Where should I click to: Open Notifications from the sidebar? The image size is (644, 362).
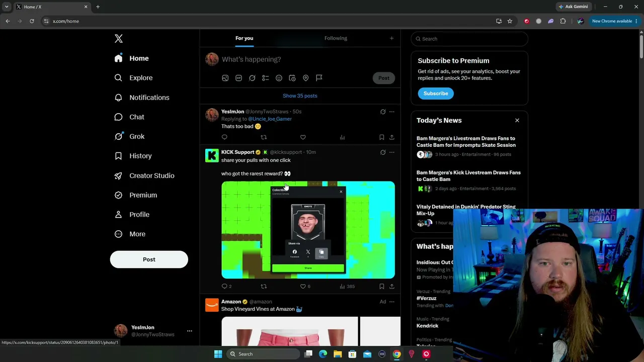(142, 98)
